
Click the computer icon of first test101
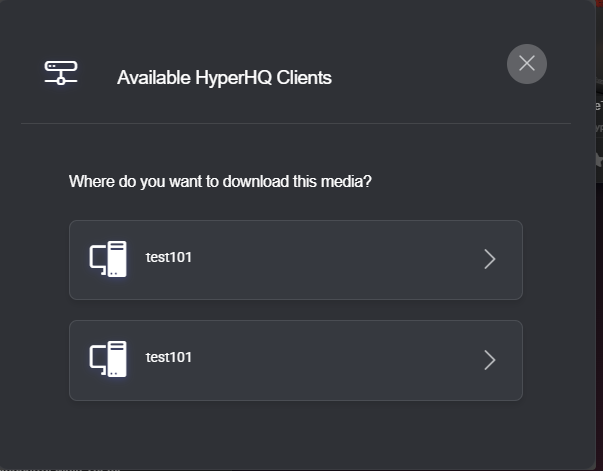[x=108, y=259]
